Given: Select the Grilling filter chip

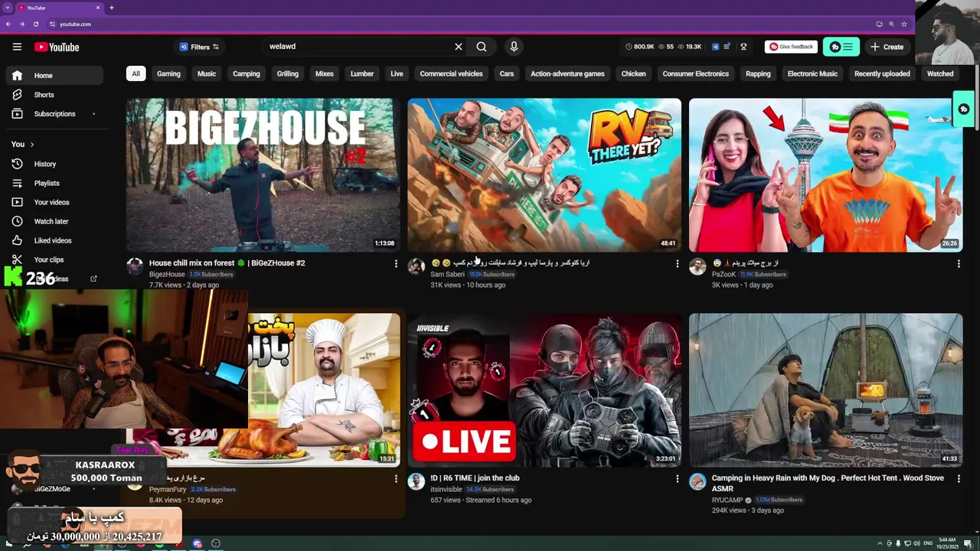Looking at the screenshot, I should (288, 73).
